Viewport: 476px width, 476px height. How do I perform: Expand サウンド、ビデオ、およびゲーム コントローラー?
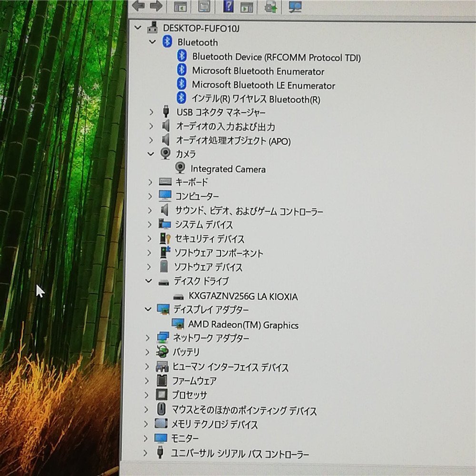pyautogui.click(x=149, y=210)
